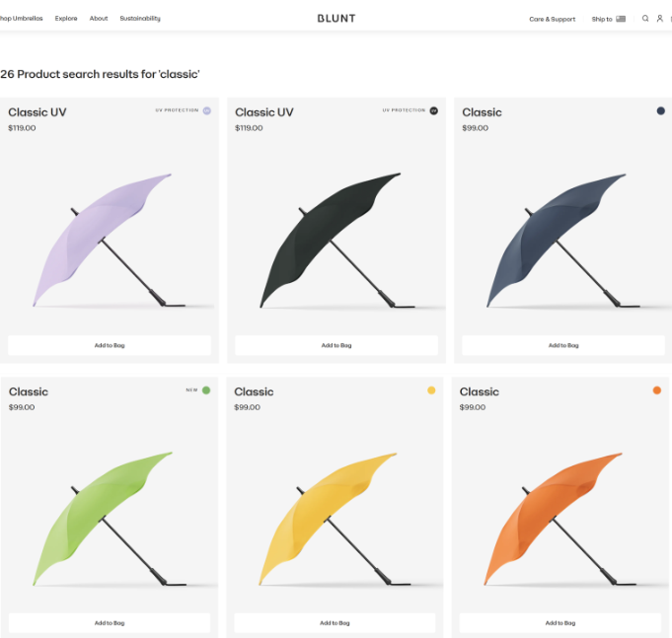Open the account user icon
Viewport: 672px width, 638px height.
[660, 19]
